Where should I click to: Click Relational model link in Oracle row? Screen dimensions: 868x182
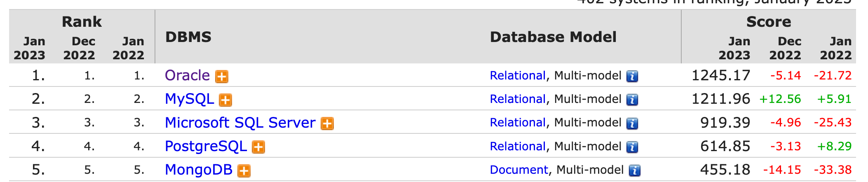tap(518, 76)
